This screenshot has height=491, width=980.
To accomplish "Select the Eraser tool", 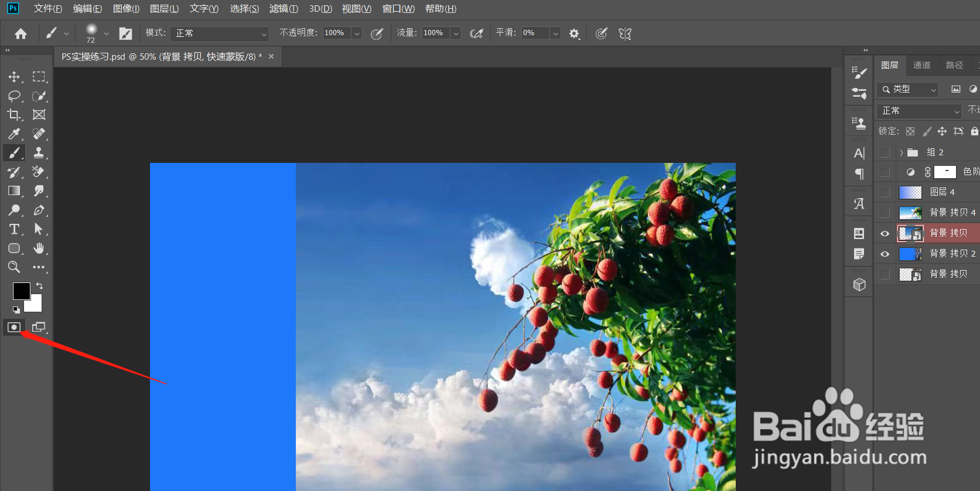I will tap(39, 172).
